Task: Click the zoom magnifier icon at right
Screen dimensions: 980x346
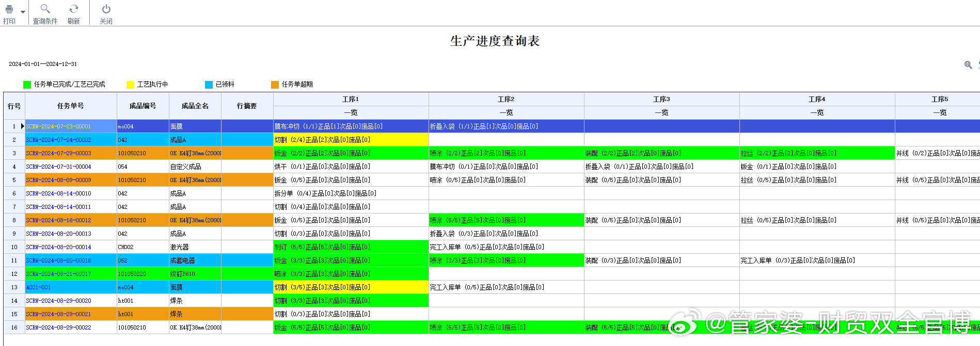Action: click(968, 64)
